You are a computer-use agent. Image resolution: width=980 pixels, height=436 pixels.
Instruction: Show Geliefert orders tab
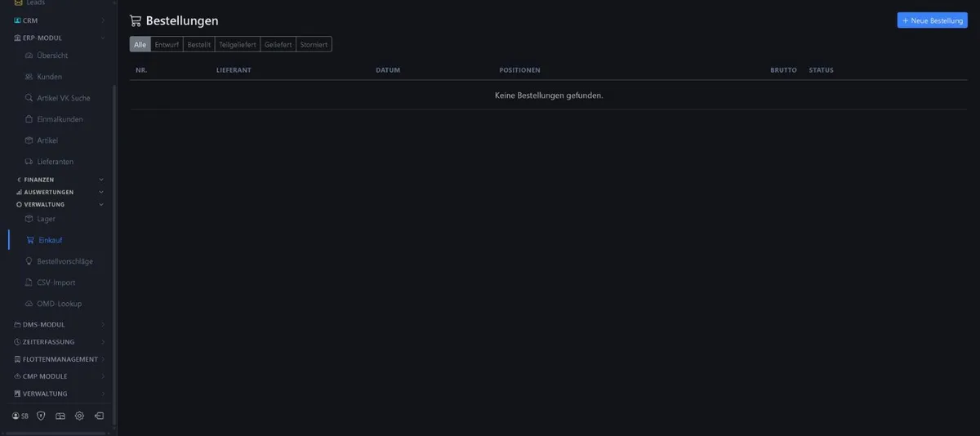[x=278, y=45]
